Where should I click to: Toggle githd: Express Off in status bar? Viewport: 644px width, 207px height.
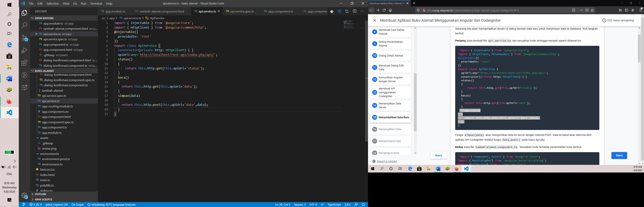tap(57, 205)
